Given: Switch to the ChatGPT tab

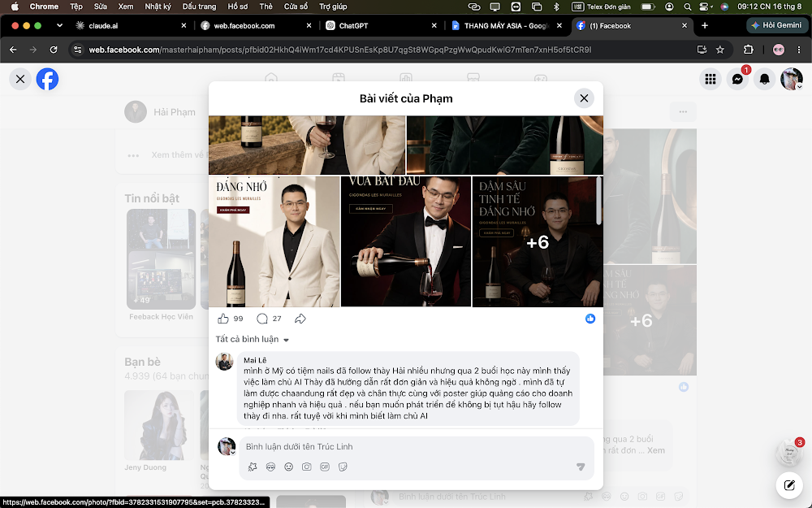Looking at the screenshot, I should (381, 25).
